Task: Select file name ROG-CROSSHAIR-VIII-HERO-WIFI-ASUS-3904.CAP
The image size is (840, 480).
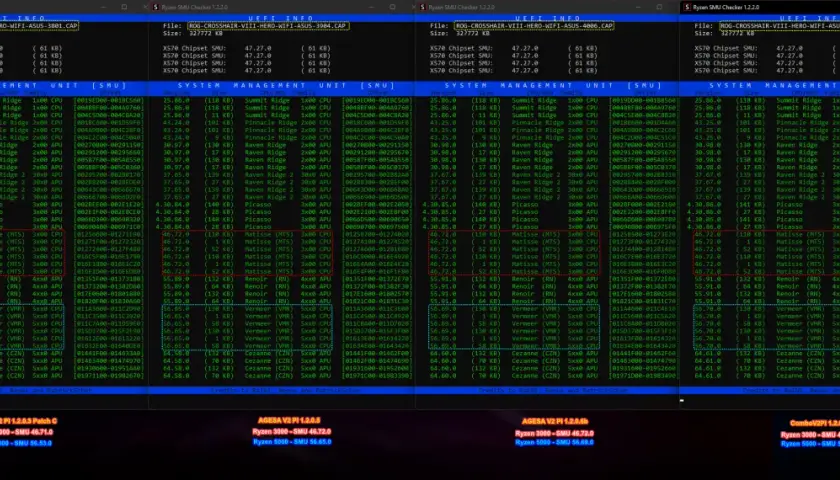Action: (268, 26)
